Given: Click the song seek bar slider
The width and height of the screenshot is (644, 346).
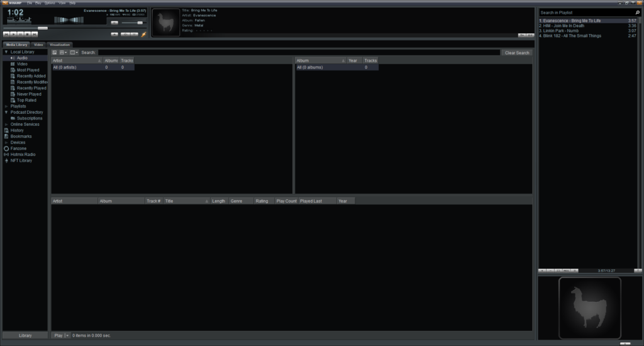Looking at the screenshot, I should point(42,28).
